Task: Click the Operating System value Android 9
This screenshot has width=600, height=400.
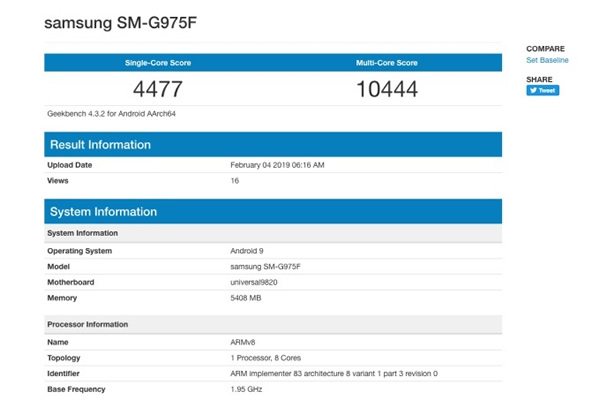Action: [250, 251]
